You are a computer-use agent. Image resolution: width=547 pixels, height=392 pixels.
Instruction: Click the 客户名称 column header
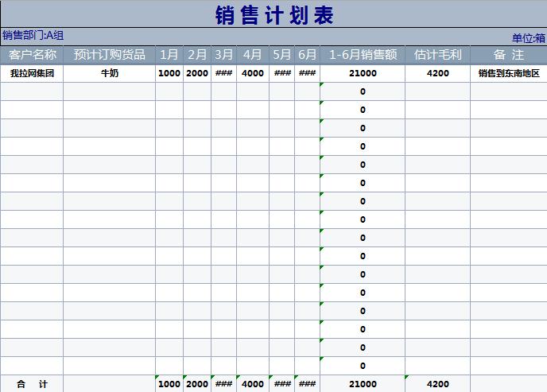32,55
